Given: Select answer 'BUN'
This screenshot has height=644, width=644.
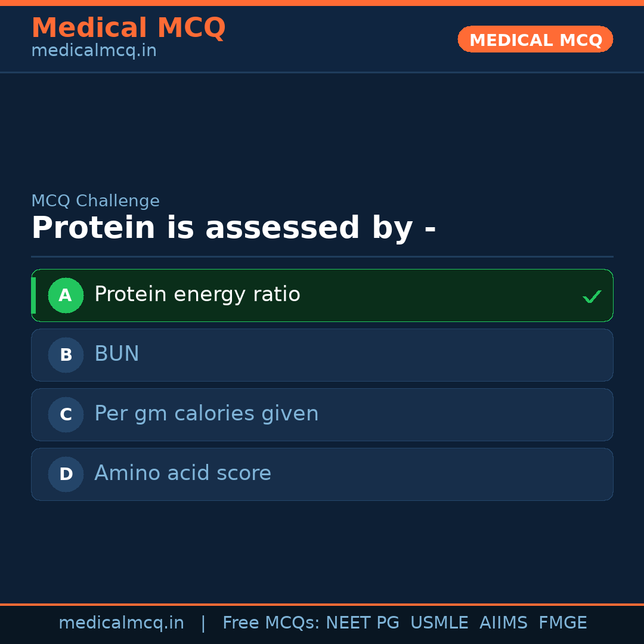Looking at the screenshot, I should 322,355.
